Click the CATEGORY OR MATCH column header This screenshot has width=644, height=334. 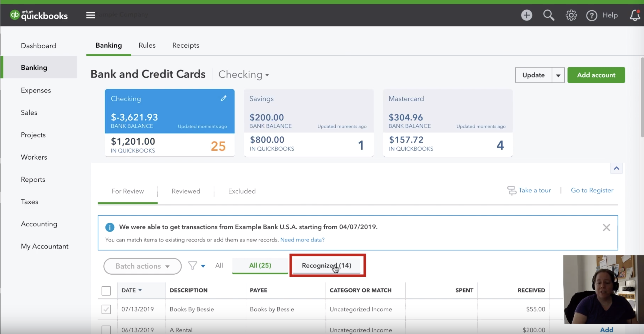(x=360, y=290)
